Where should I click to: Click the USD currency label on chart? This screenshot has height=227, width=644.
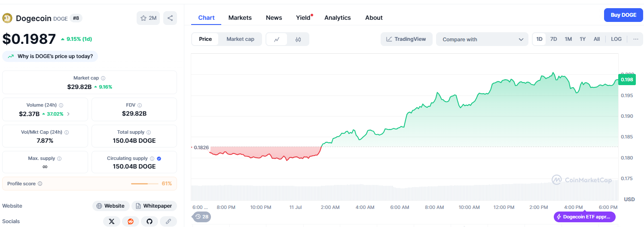pos(629,199)
